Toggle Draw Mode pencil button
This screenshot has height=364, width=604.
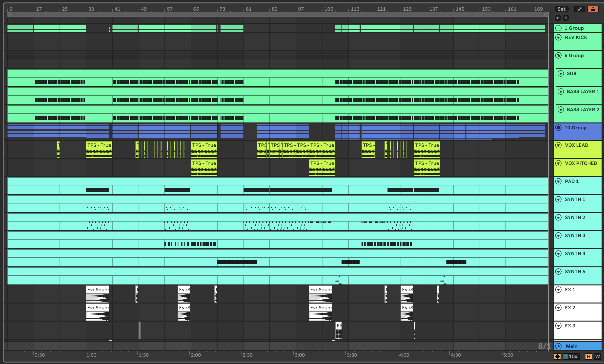(580, 9)
